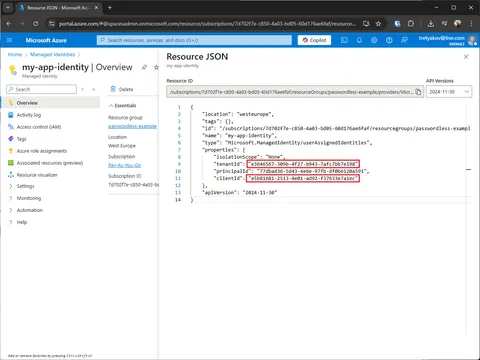This screenshot has height=360, width=480.
Task: Open the browser extensions puzzle icon
Action: pos(411,24)
